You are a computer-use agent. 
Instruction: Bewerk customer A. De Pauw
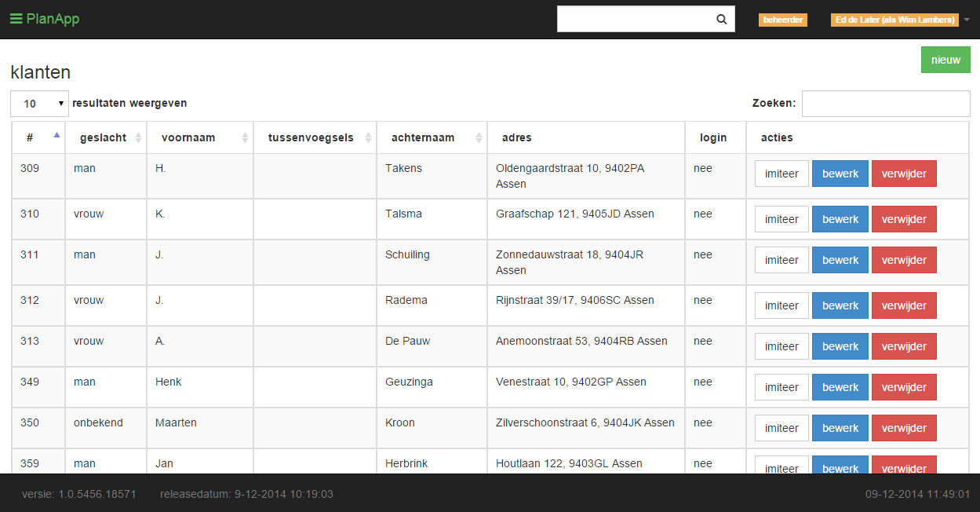(840, 346)
